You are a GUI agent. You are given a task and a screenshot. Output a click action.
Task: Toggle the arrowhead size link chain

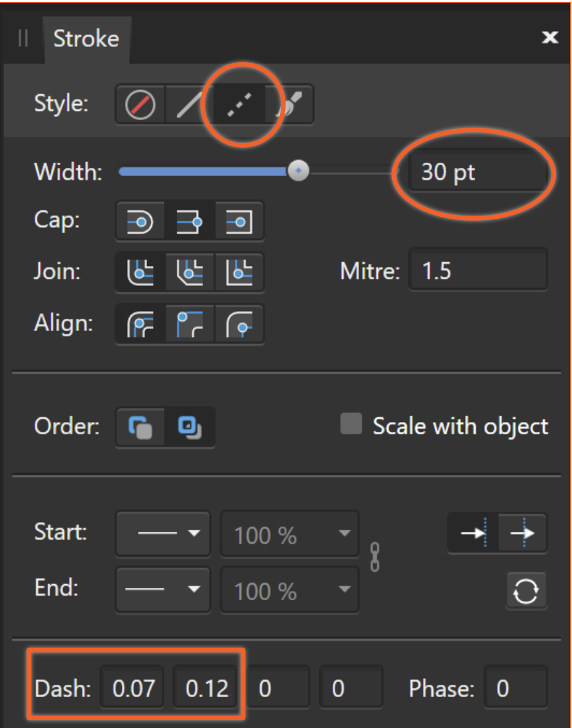pos(375,557)
